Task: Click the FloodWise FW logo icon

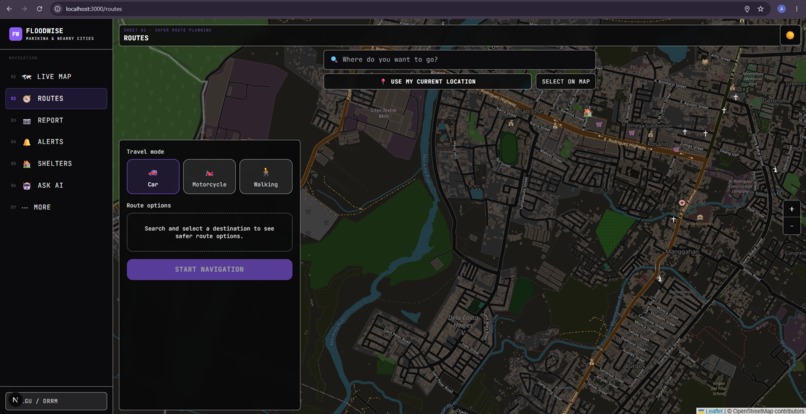Action: pyautogui.click(x=15, y=34)
